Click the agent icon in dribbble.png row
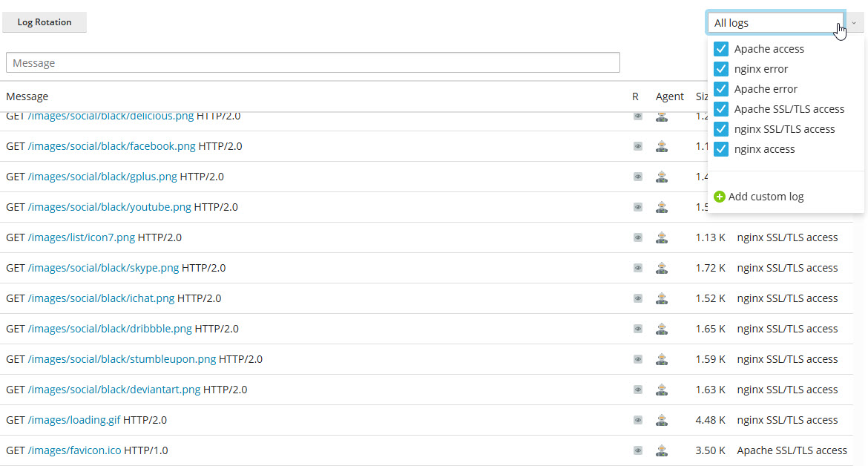The image size is (868, 466). tap(662, 329)
